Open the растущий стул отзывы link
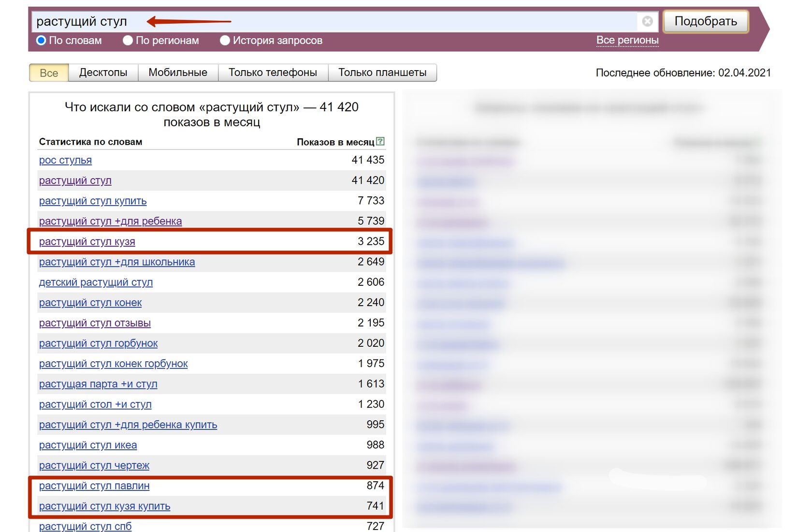 coord(95,323)
